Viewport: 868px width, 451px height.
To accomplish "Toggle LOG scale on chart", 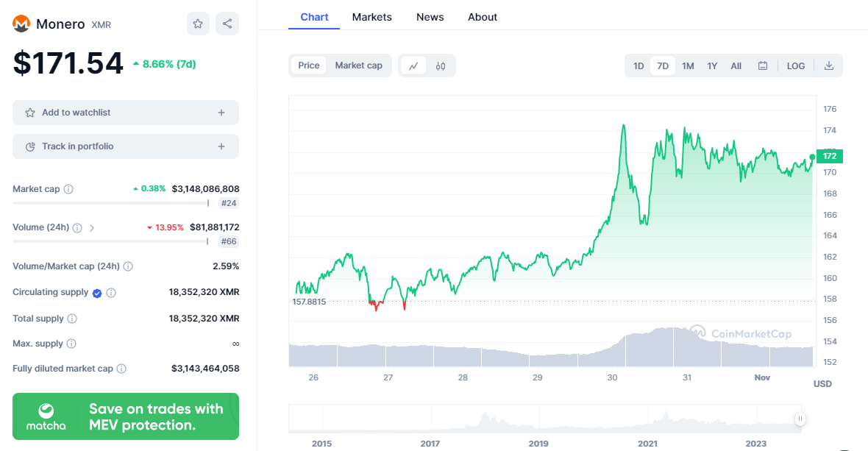I will coord(796,65).
